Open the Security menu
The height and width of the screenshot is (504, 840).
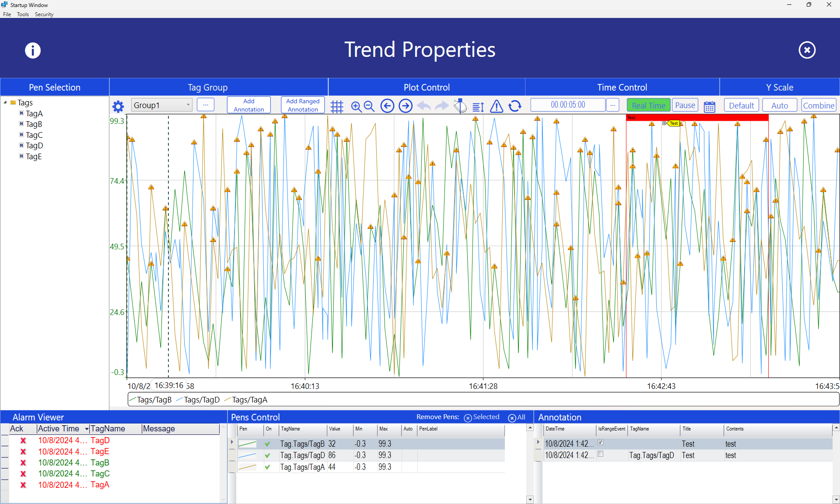44,14
